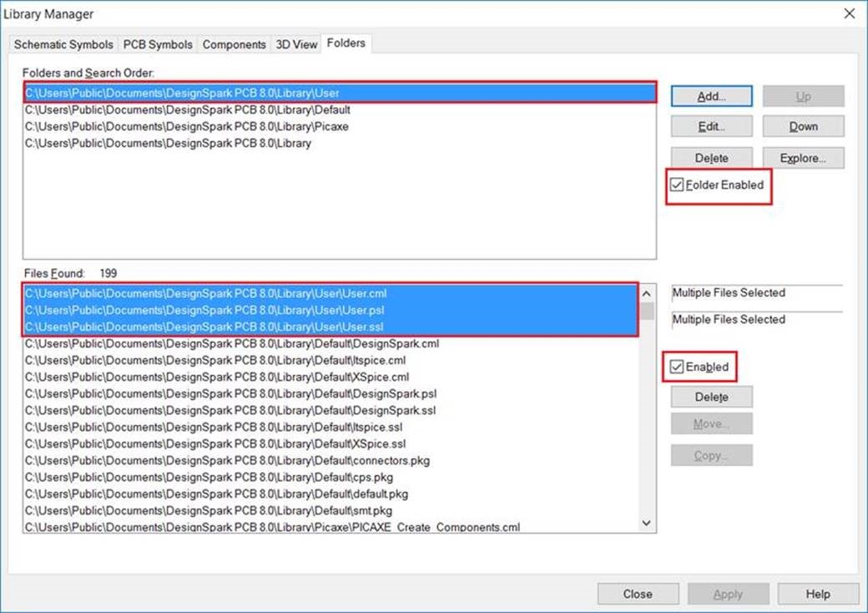Select the Library\Default folder entry
Viewport: 868px width, 613px height.
(188, 109)
